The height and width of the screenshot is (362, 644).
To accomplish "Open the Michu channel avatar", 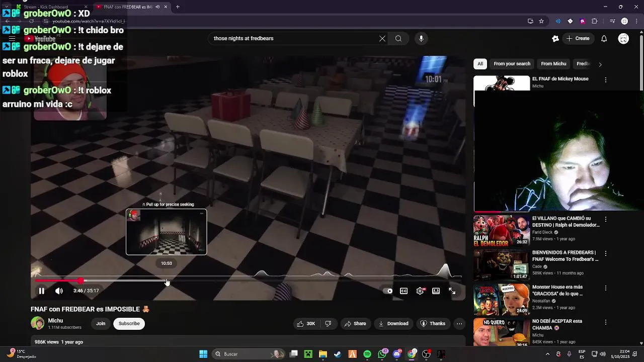I will (x=37, y=323).
